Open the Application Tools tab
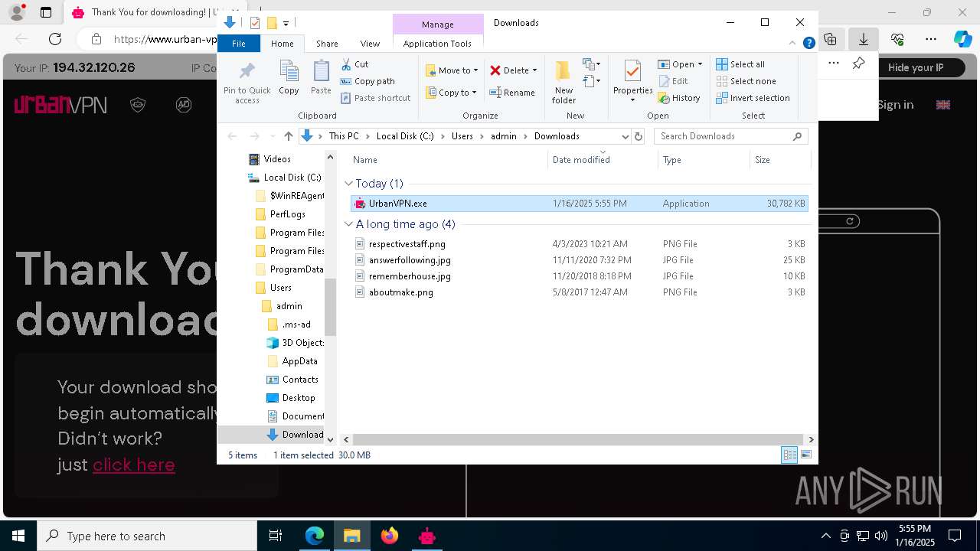Viewport: 980px width, 551px height. (437, 44)
